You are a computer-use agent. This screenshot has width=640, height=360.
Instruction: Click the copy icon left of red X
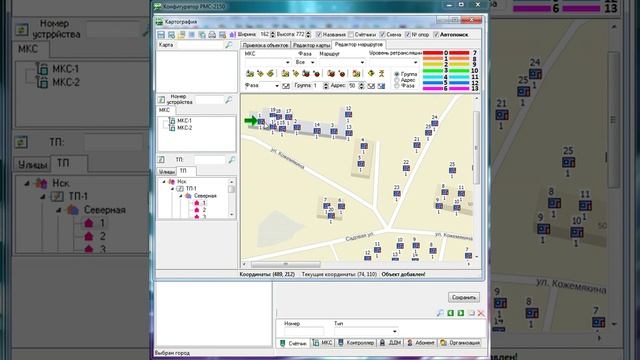(x=471, y=313)
